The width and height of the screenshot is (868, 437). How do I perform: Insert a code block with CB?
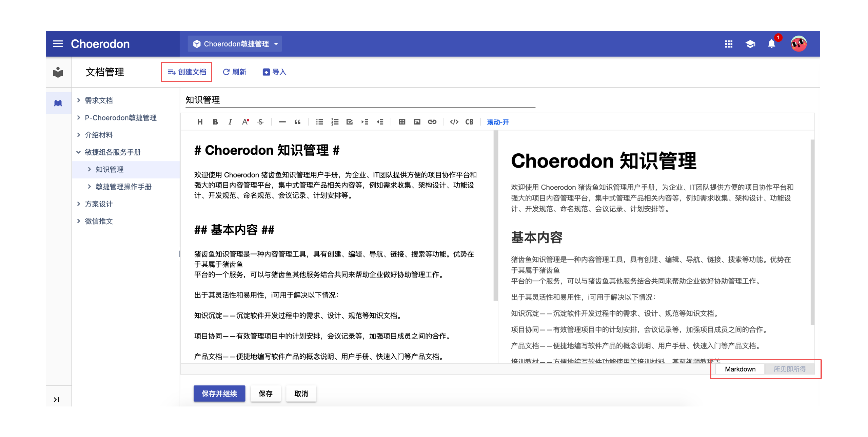pyautogui.click(x=469, y=122)
